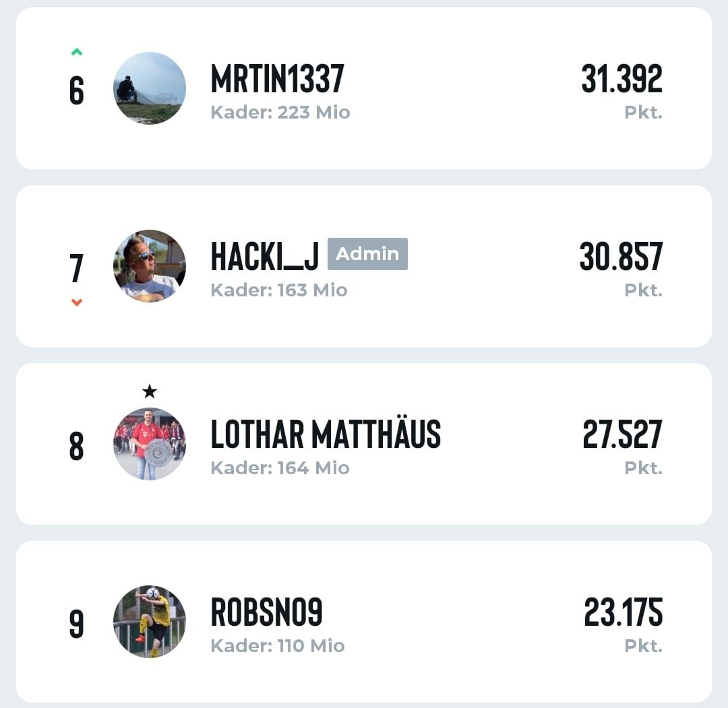728x708 pixels.
Task: Click Kader: 163 Mio squad value
Action: click(x=279, y=290)
